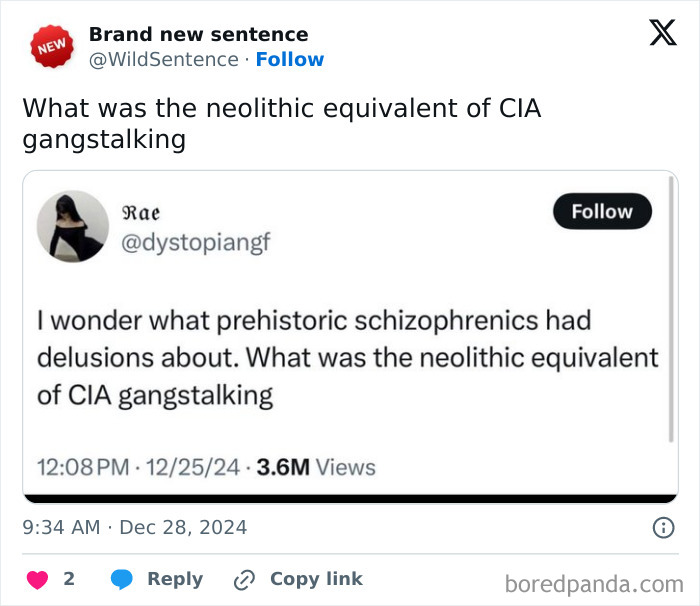The image size is (700, 606).
Task: Click the quoted tweet's vertical scrollbar
Action: 671,310
